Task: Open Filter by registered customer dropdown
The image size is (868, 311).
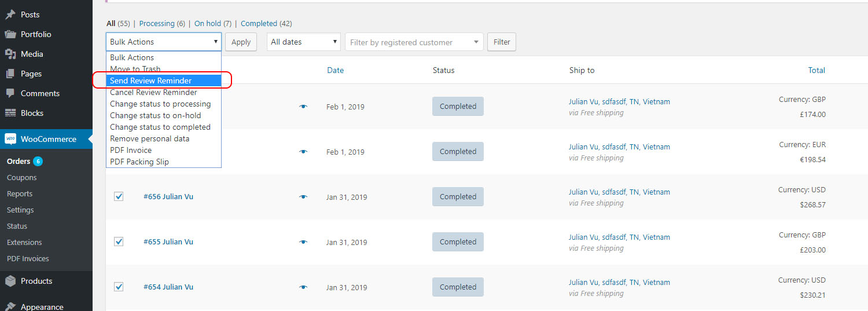Action: click(x=414, y=42)
